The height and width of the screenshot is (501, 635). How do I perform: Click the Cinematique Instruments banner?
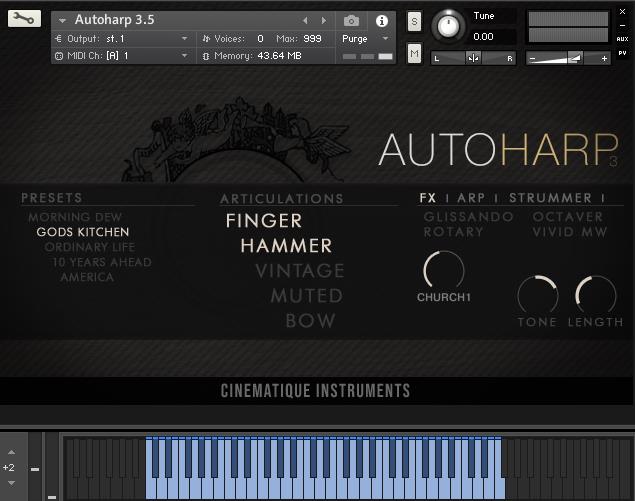tap(315, 391)
